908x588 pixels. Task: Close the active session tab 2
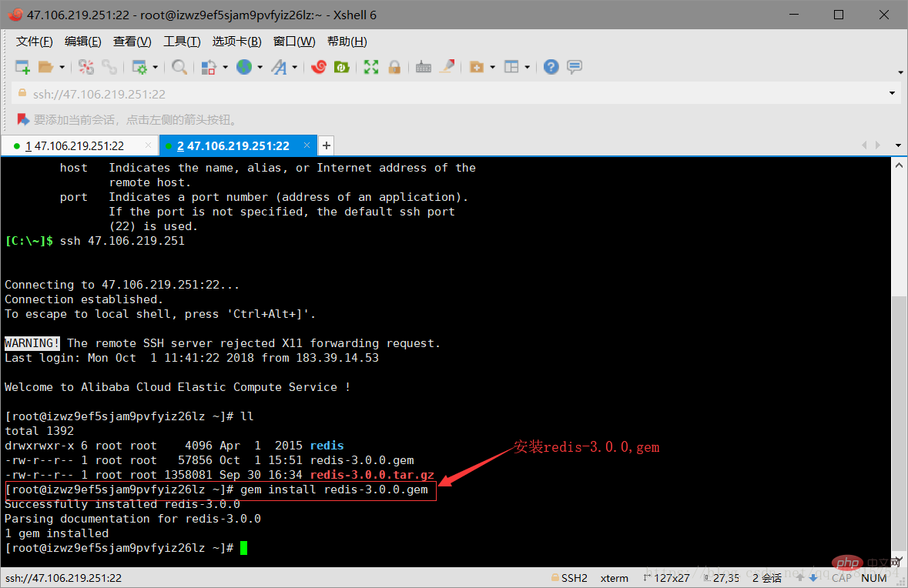coord(307,145)
